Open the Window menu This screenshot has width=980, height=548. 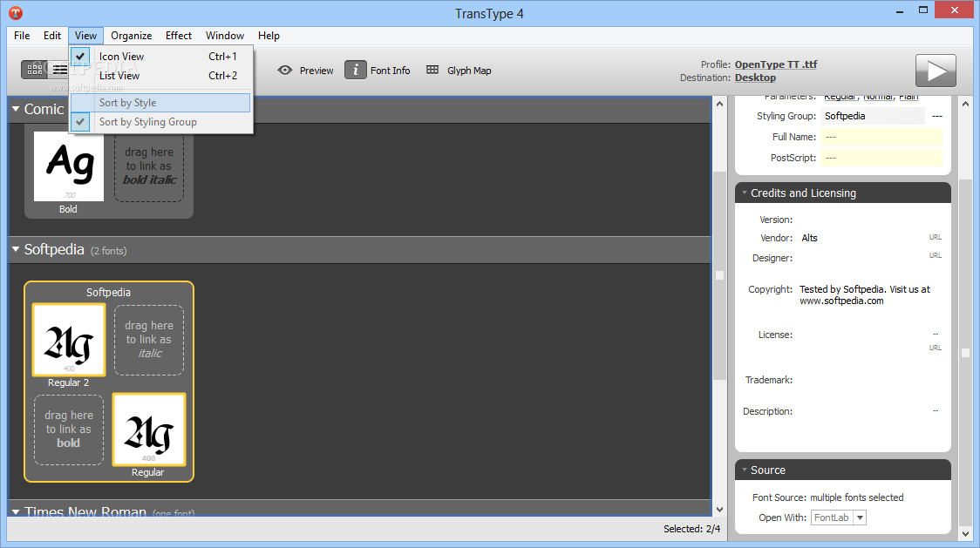pos(225,36)
